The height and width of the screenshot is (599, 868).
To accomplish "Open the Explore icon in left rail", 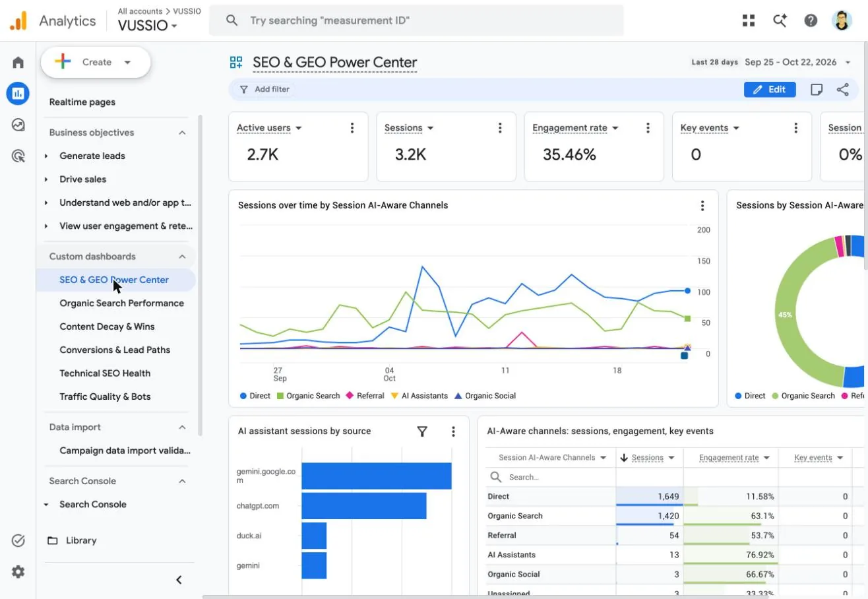I will point(18,125).
